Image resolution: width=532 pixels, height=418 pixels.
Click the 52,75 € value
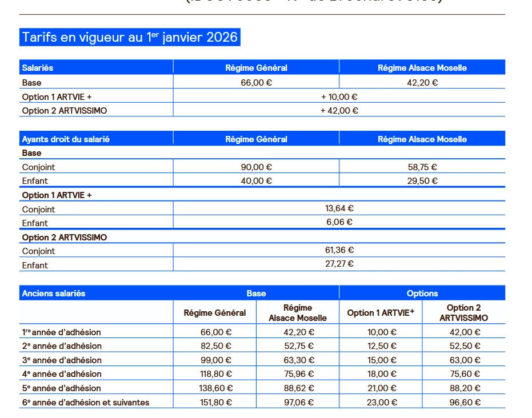pyautogui.click(x=299, y=346)
